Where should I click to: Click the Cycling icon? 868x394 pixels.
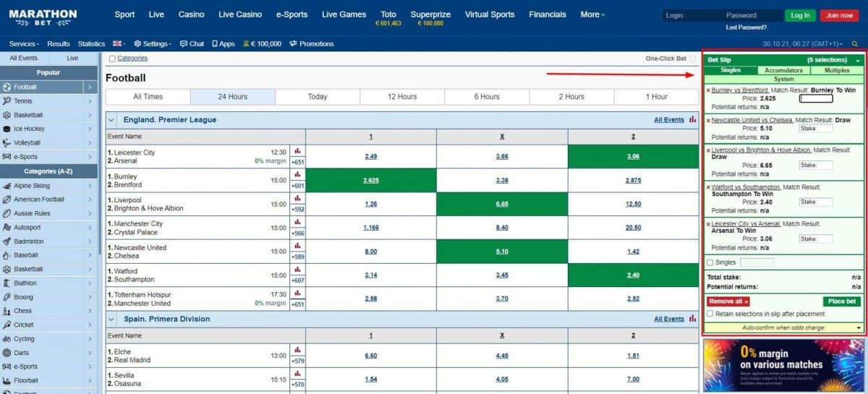pos(7,339)
